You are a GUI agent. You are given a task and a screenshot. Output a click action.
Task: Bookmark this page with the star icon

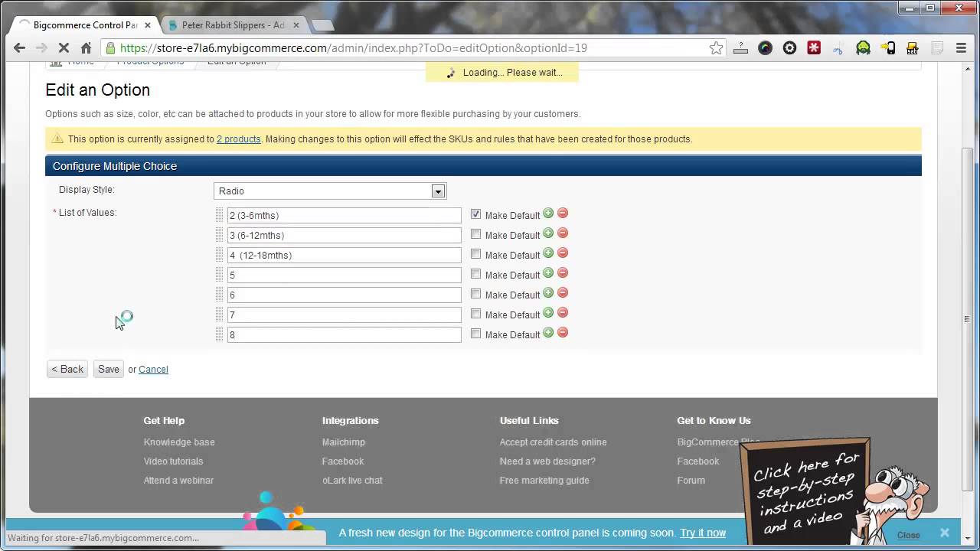tap(716, 48)
